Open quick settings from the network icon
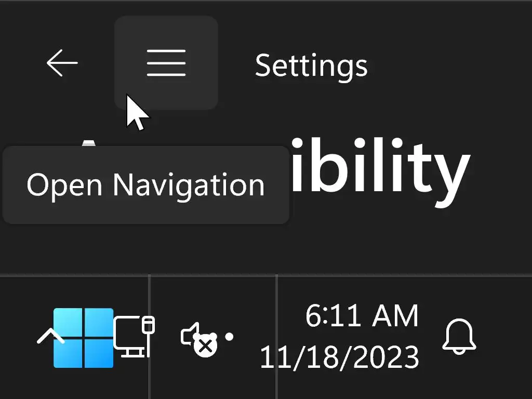This screenshot has height=399, width=532. (x=134, y=337)
